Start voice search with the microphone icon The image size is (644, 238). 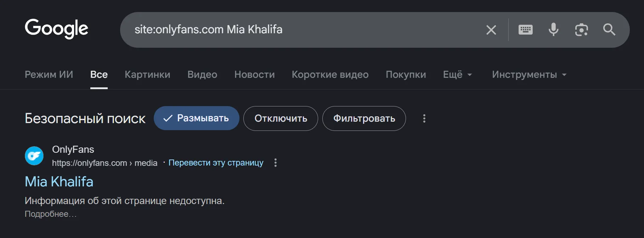[x=553, y=30]
